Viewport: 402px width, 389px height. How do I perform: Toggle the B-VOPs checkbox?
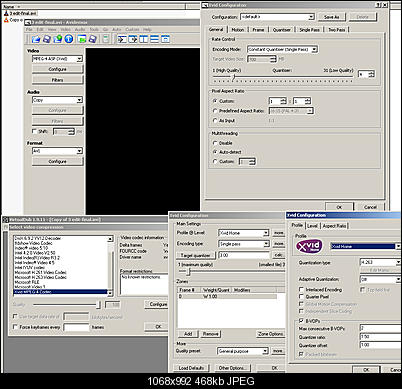(301, 321)
